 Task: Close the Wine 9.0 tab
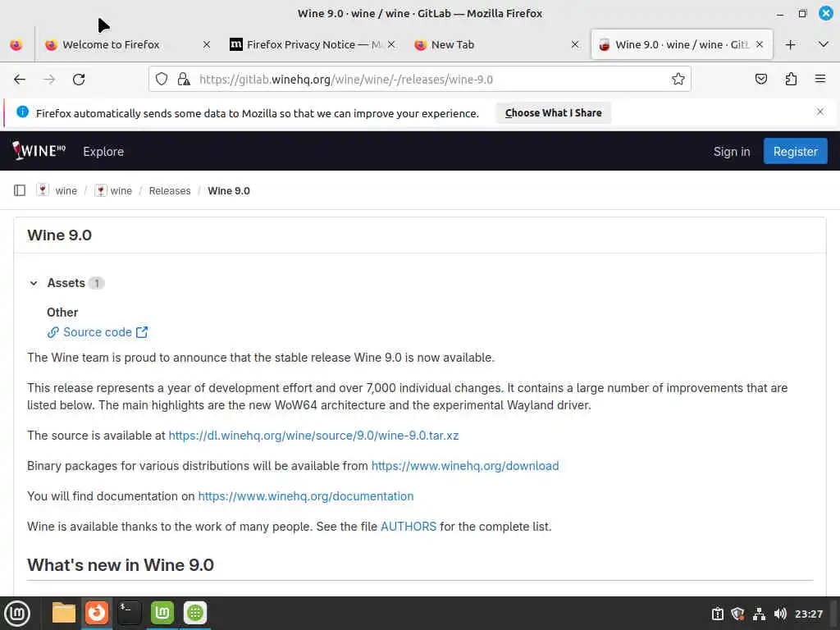[760, 45]
